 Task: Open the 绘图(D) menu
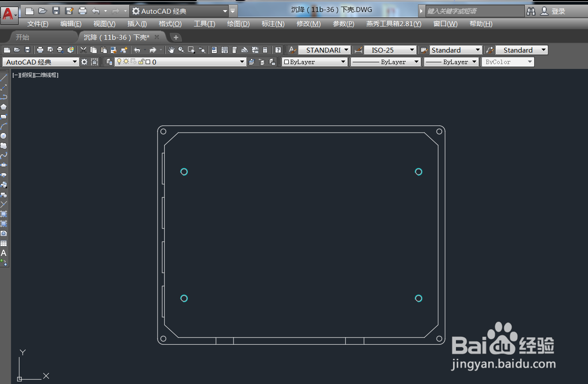(238, 24)
